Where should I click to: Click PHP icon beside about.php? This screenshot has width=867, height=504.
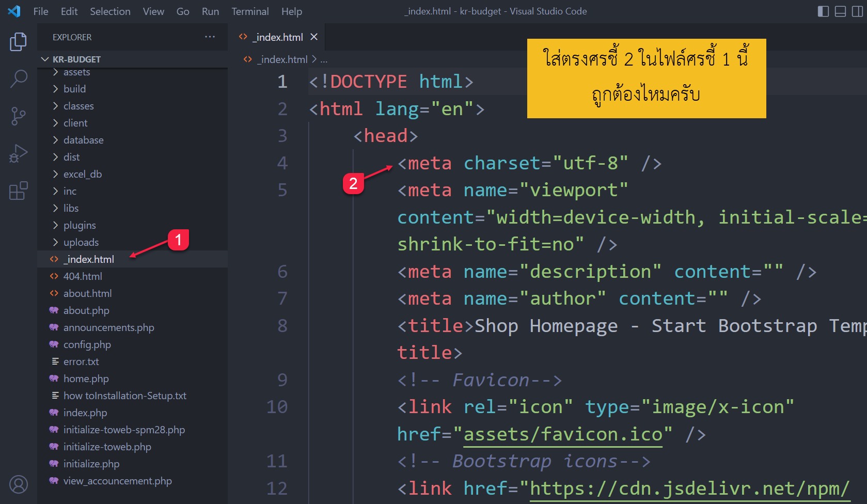tap(54, 310)
